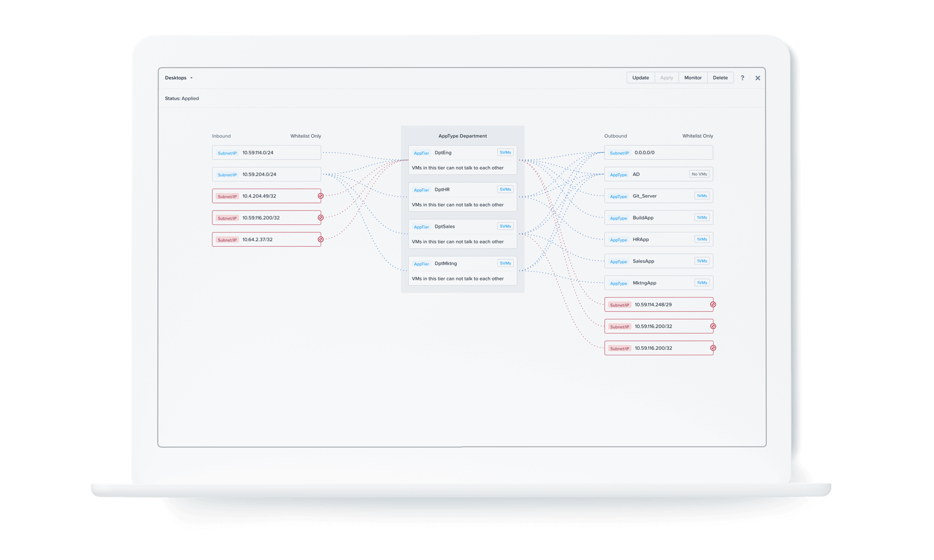
Task: Click the 5VMs badge on DptHR
Action: (505, 189)
